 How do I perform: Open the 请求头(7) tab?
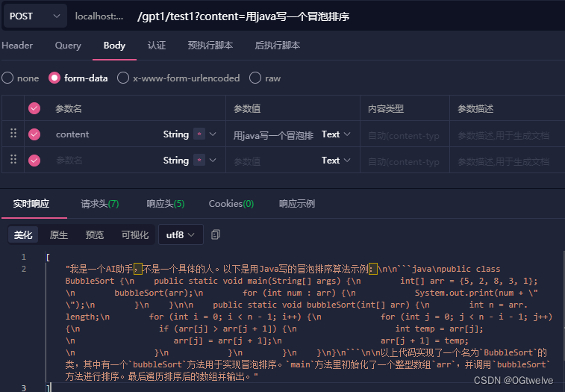(x=100, y=204)
